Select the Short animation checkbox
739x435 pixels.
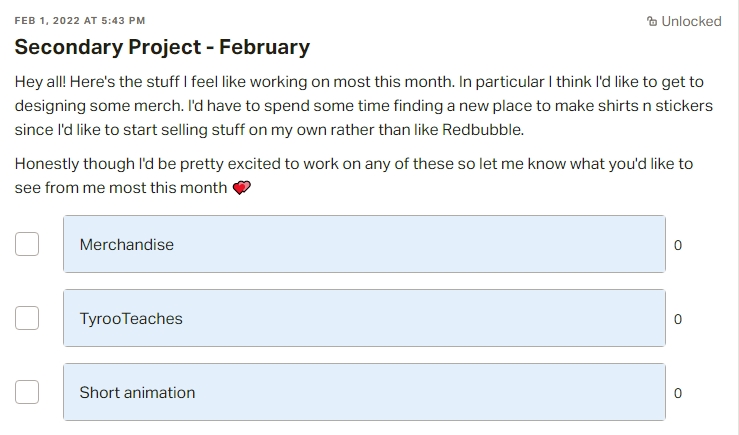pos(27,392)
